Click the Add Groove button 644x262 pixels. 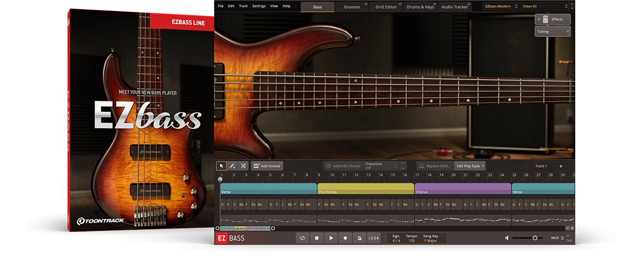pyautogui.click(x=267, y=166)
